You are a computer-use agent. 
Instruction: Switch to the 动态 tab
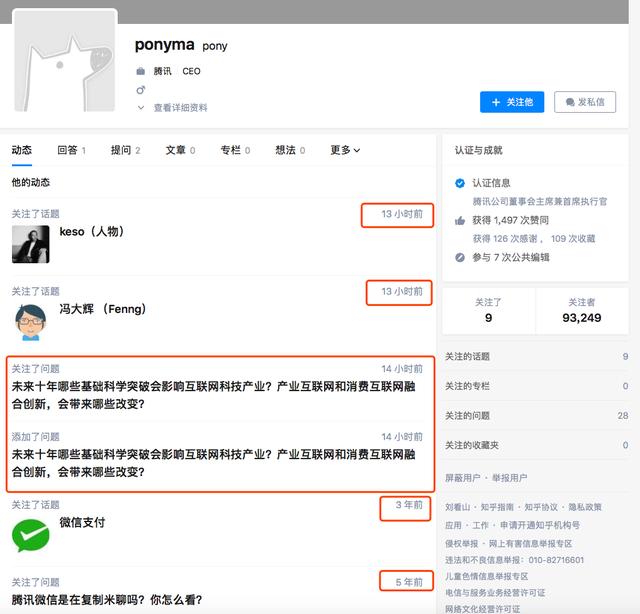tap(22, 150)
